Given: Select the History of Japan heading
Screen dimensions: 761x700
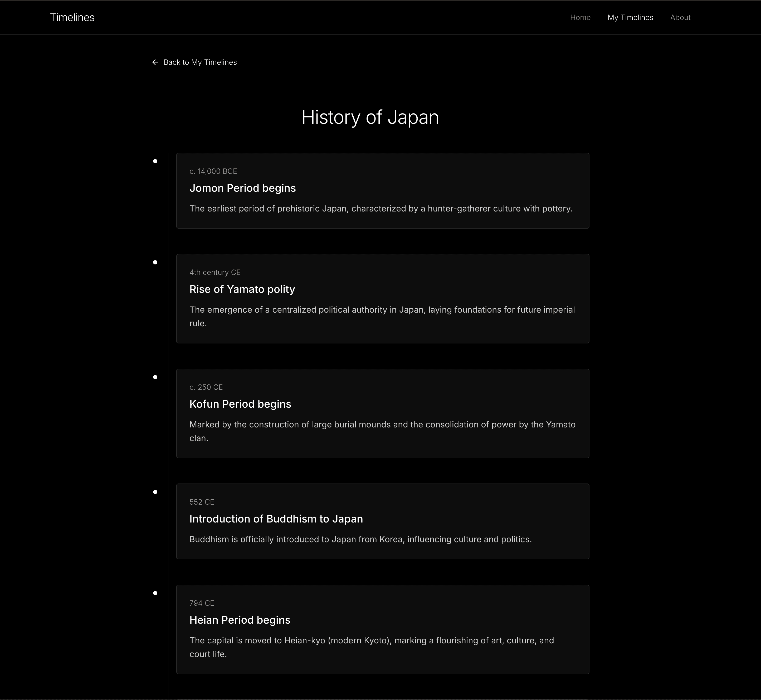Looking at the screenshot, I should point(370,117).
